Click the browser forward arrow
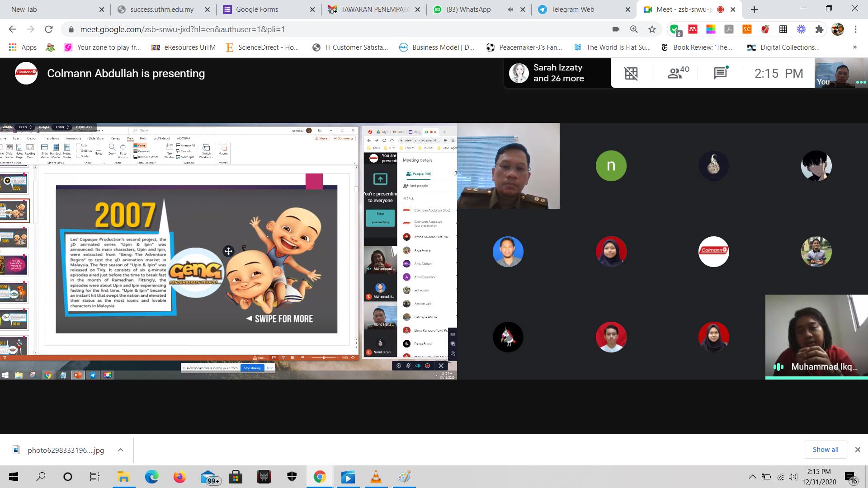The width and height of the screenshot is (868, 488). (x=30, y=29)
